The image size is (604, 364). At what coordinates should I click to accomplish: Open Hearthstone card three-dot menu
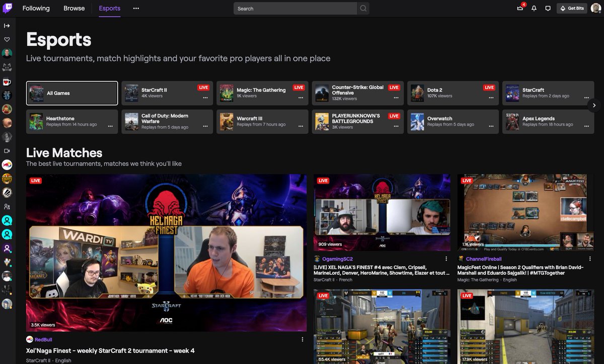pyautogui.click(x=110, y=127)
